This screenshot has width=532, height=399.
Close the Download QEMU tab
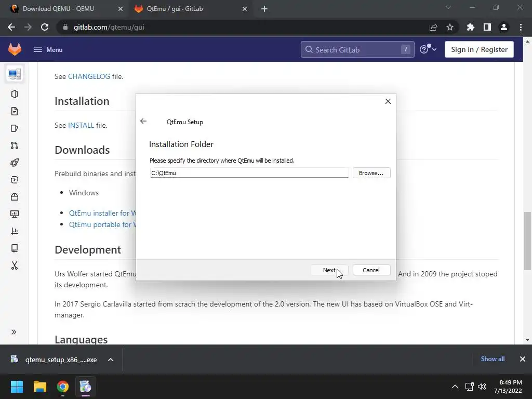[121, 9]
